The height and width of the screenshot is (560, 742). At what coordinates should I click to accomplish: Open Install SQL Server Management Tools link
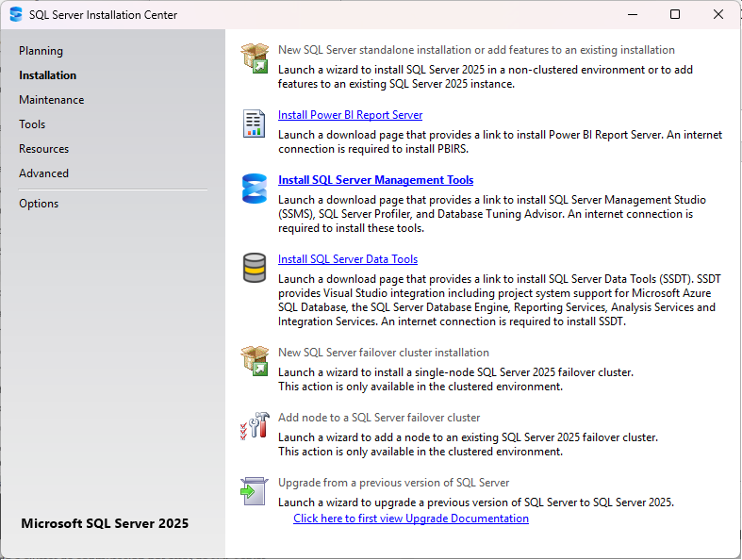tap(376, 180)
